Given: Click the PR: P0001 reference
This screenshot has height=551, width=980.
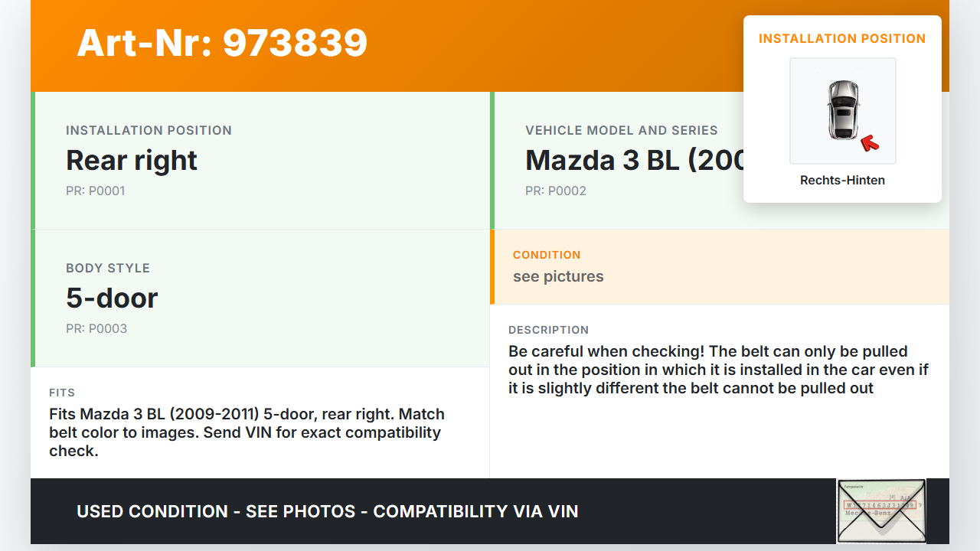Looking at the screenshot, I should click(x=95, y=191).
